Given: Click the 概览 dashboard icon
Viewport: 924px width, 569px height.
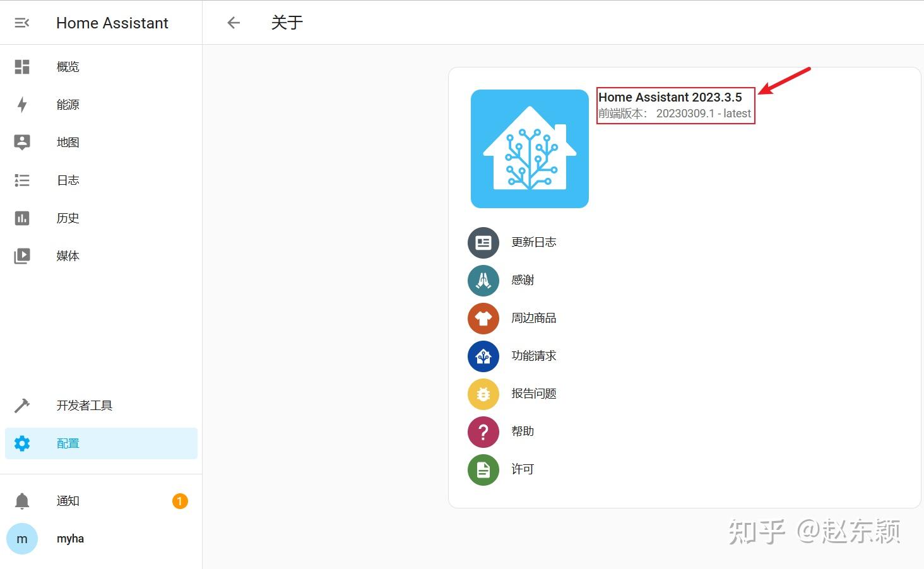Looking at the screenshot, I should (22, 67).
